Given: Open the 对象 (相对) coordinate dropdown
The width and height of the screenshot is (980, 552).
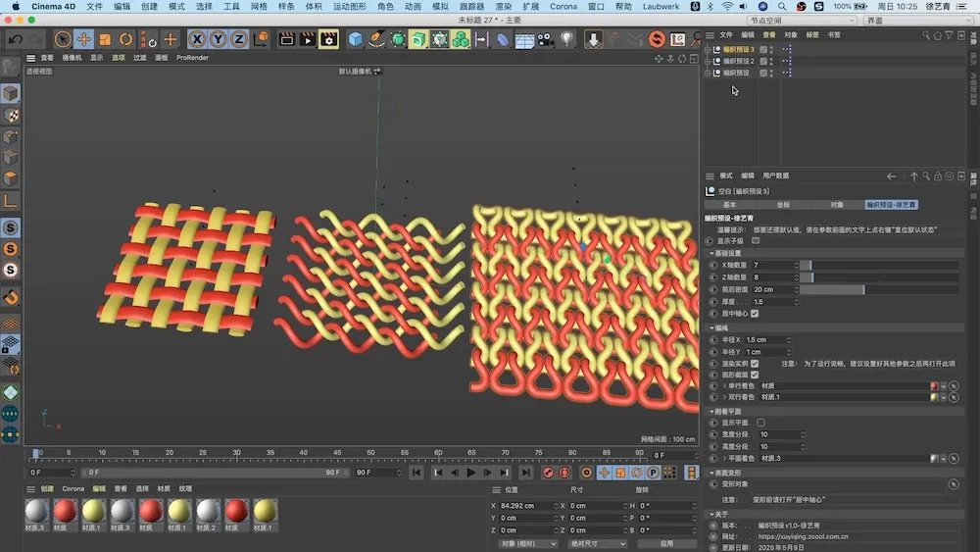Looking at the screenshot, I should click(528, 543).
